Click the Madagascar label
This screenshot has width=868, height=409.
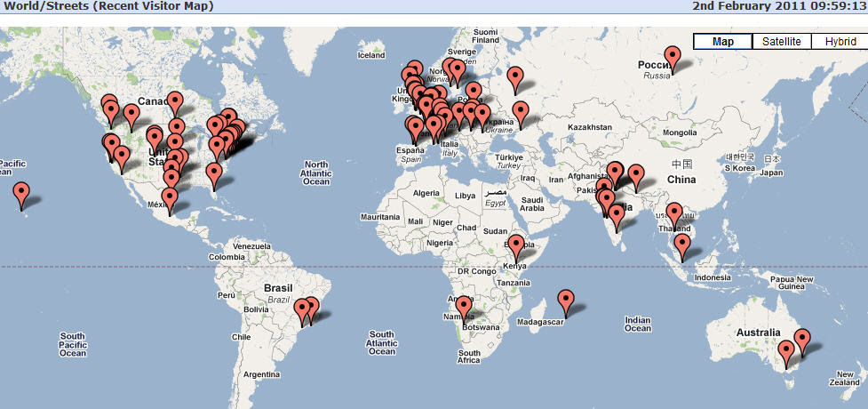[540, 322]
